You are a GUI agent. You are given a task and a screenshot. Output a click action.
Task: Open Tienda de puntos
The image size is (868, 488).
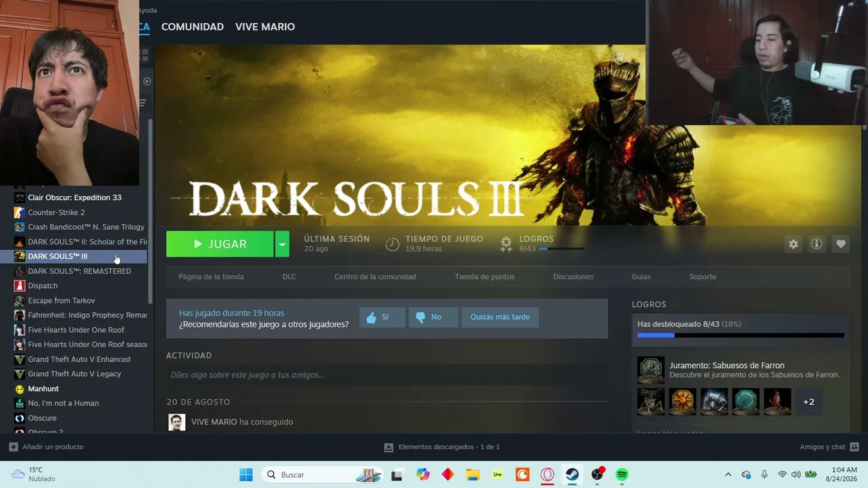[484, 277]
